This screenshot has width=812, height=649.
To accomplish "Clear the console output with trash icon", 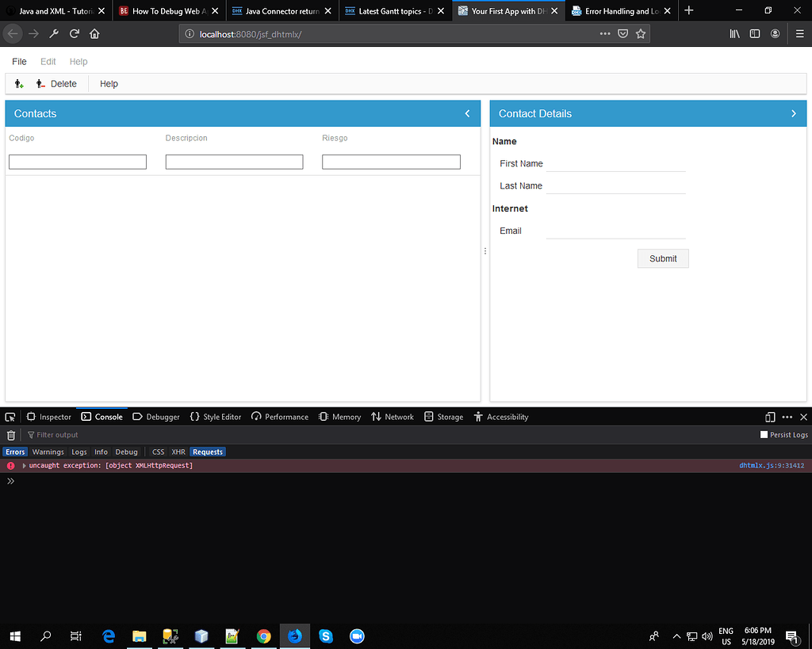I will tap(10, 434).
